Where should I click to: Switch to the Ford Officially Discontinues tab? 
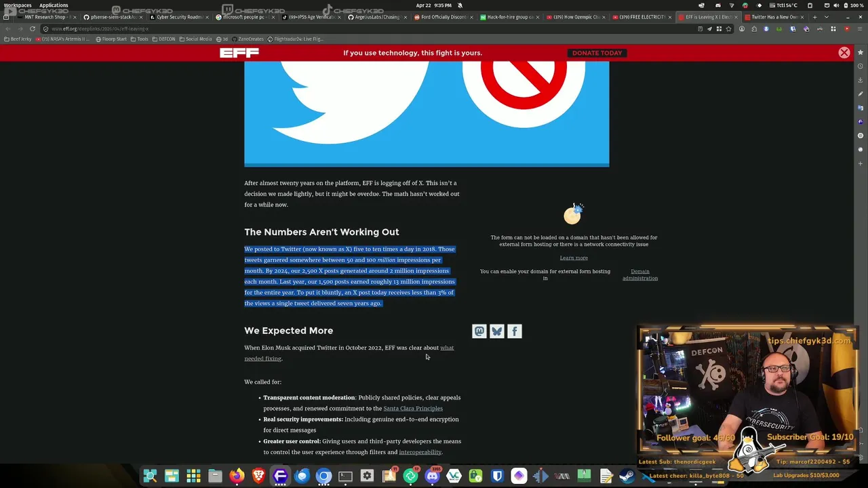(442, 17)
